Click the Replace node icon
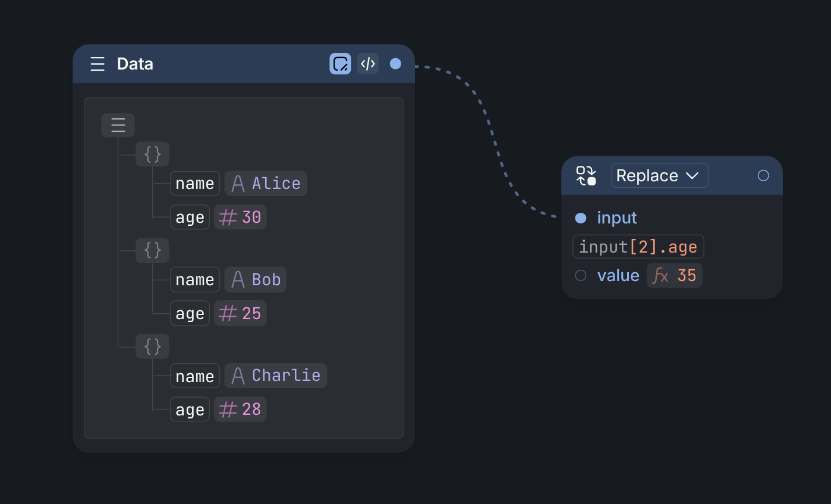Viewport: 831px width, 504px height. [x=586, y=176]
